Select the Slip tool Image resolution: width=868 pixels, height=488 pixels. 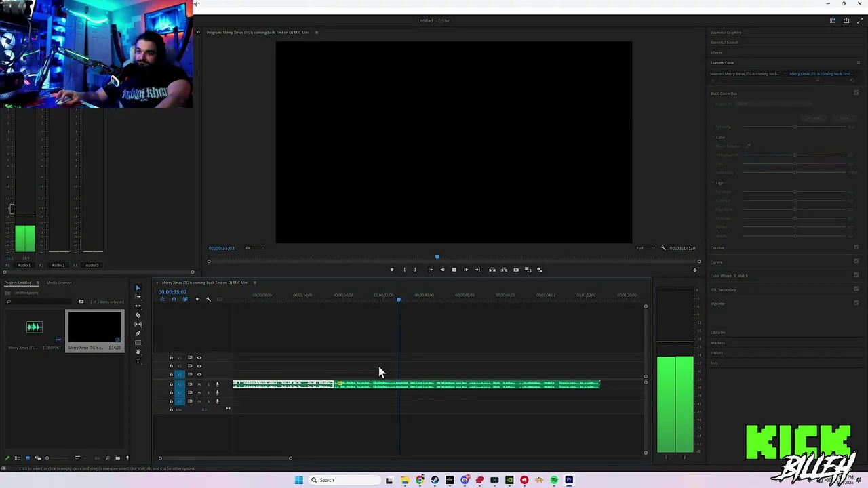coord(138,325)
